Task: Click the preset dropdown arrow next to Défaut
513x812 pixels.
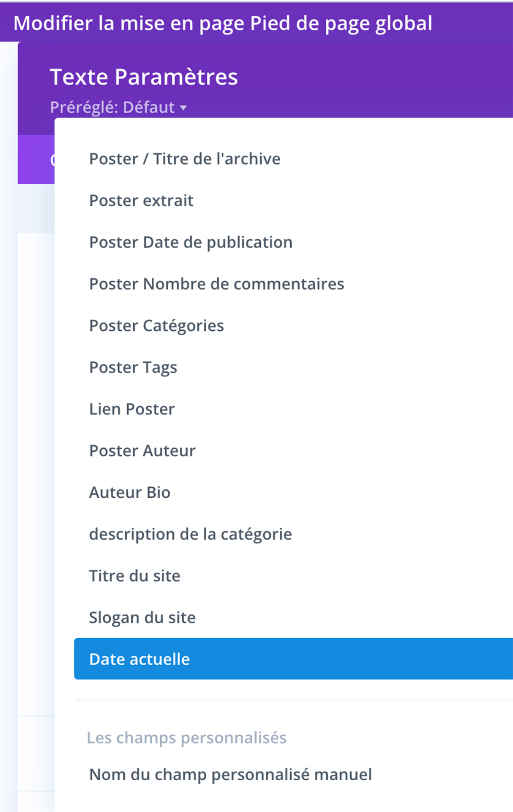Action: point(183,108)
